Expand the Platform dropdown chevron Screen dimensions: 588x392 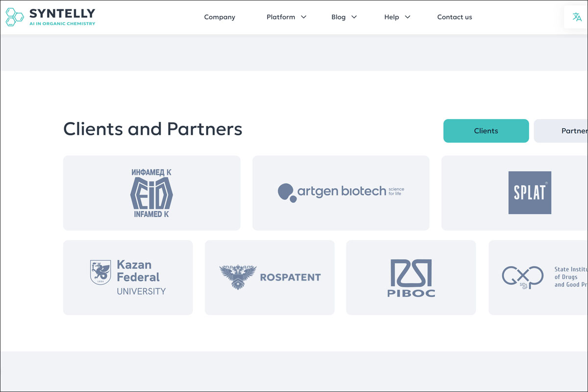304,17
